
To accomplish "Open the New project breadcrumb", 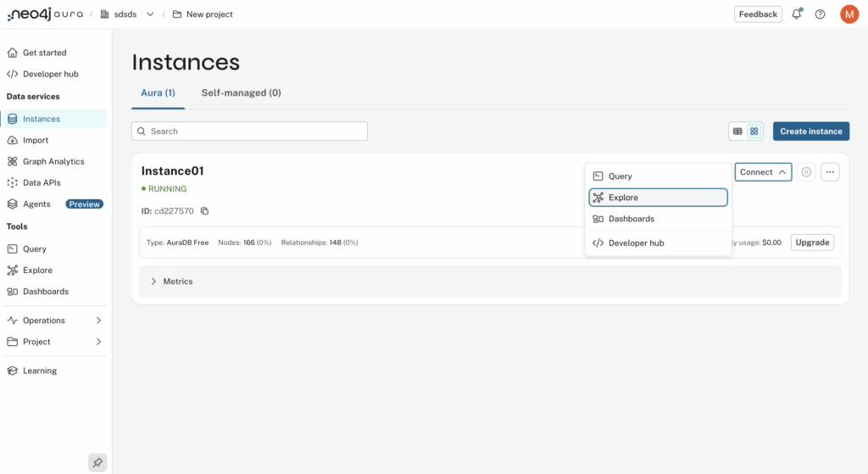I will [203, 14].
